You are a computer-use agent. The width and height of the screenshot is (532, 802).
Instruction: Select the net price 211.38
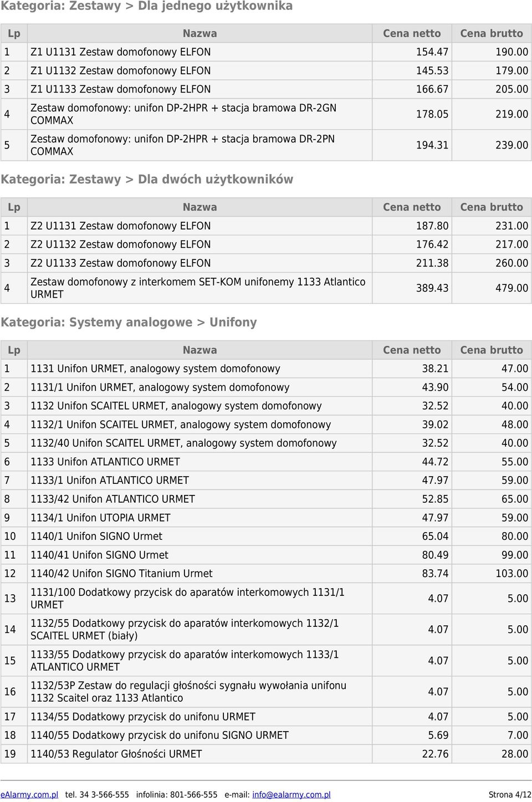pos(432,263)
